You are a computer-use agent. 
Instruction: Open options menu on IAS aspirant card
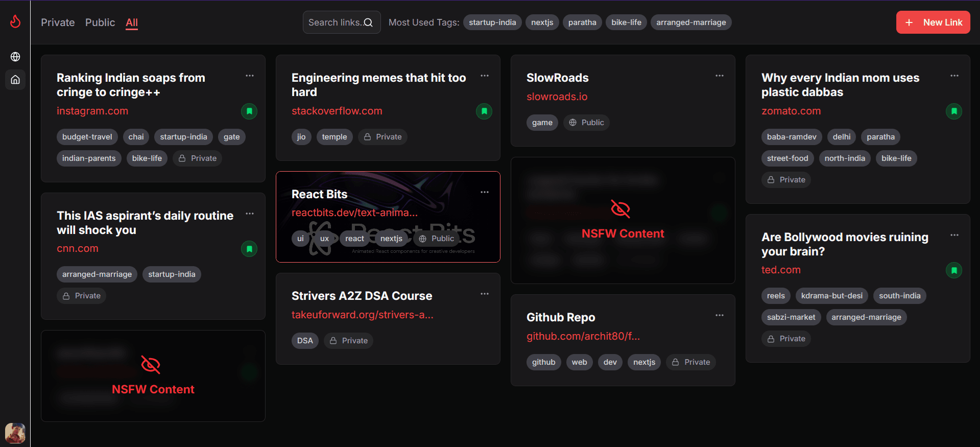point(250,214)
